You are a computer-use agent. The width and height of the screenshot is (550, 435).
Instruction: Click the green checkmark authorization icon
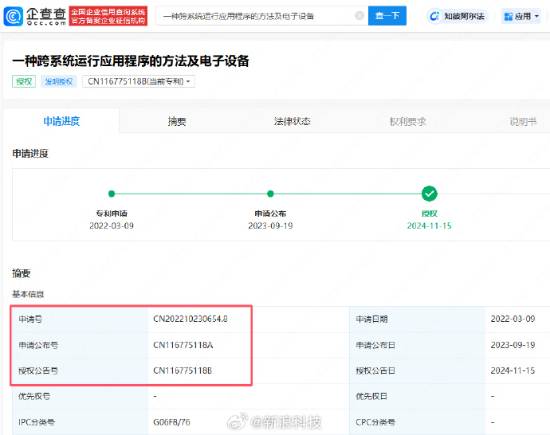click(x=429, y=193)
